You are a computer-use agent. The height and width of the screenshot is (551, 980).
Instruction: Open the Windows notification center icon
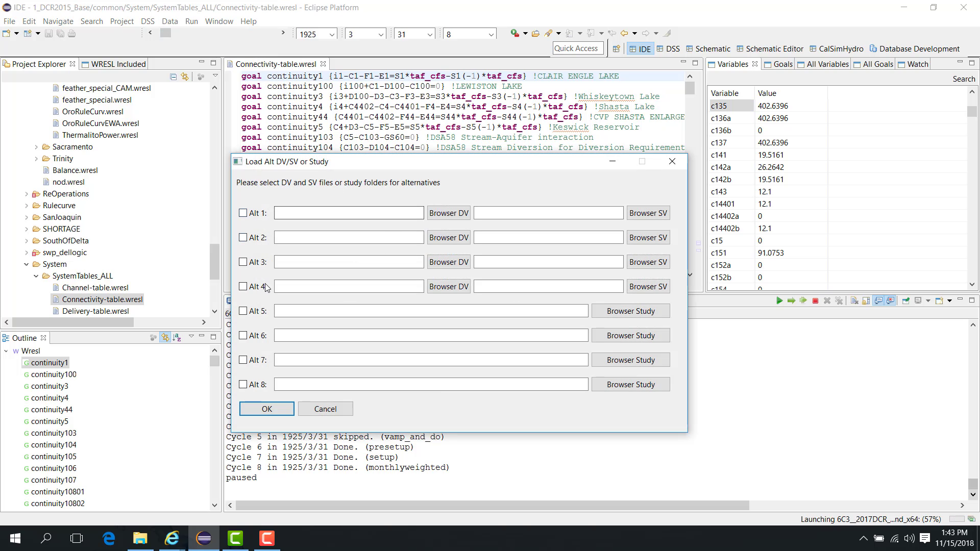click(925, 538)
